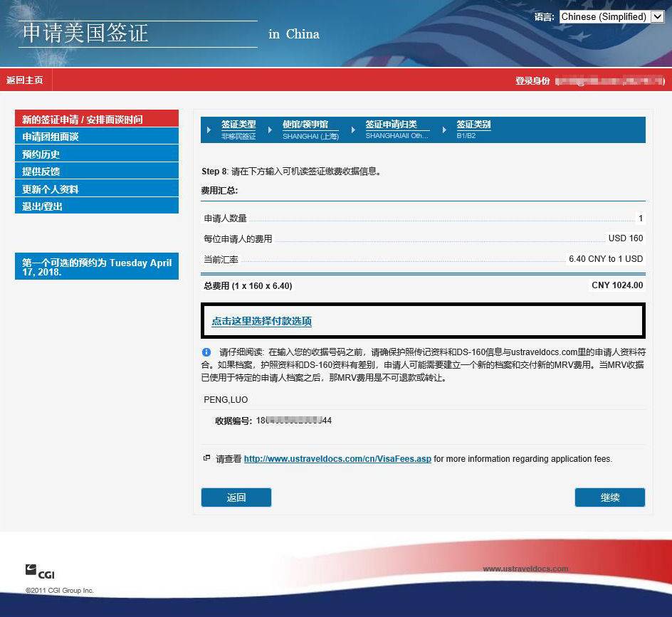Open the ustraveldocs.com VisaFees.asp link
This screenshot has width=672, height=617.
point(337,459)
